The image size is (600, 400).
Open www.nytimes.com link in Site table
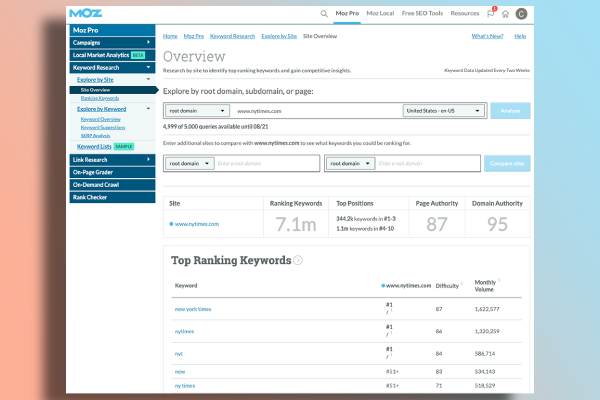click(x=197, y=224)
